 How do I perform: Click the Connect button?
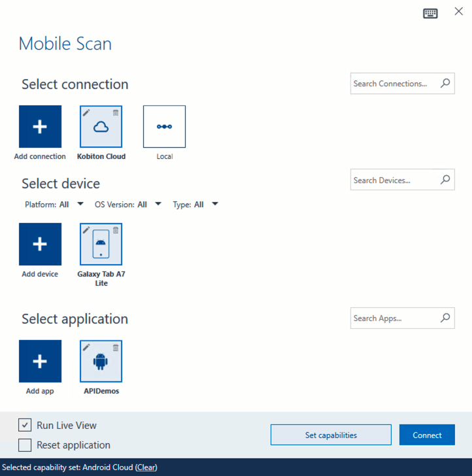tap(427, 435)
